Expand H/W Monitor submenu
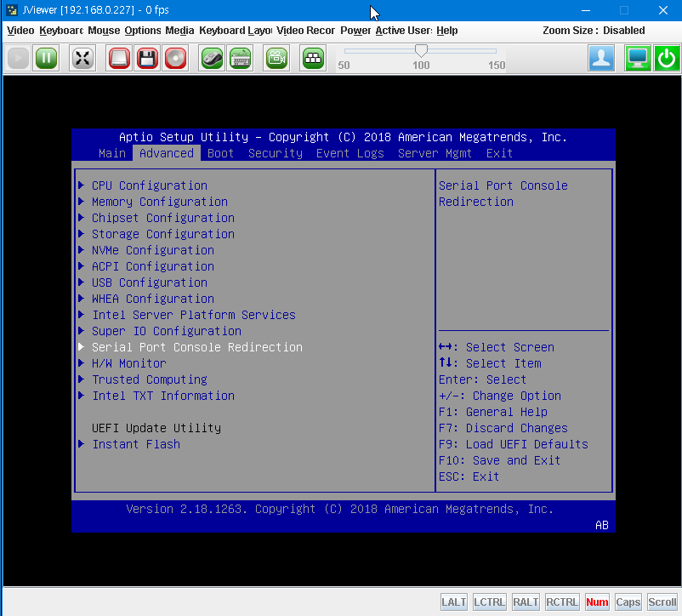 click(x=128, y=363)
